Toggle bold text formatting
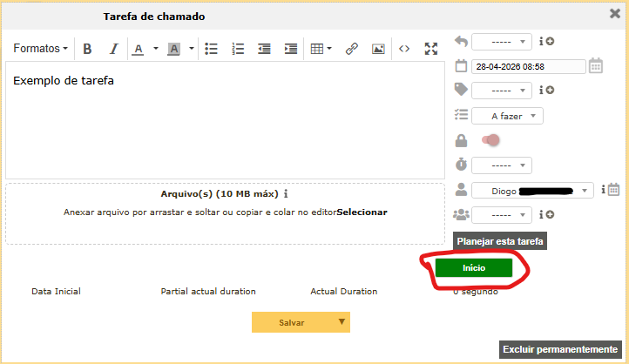 (x=87, y=49)
